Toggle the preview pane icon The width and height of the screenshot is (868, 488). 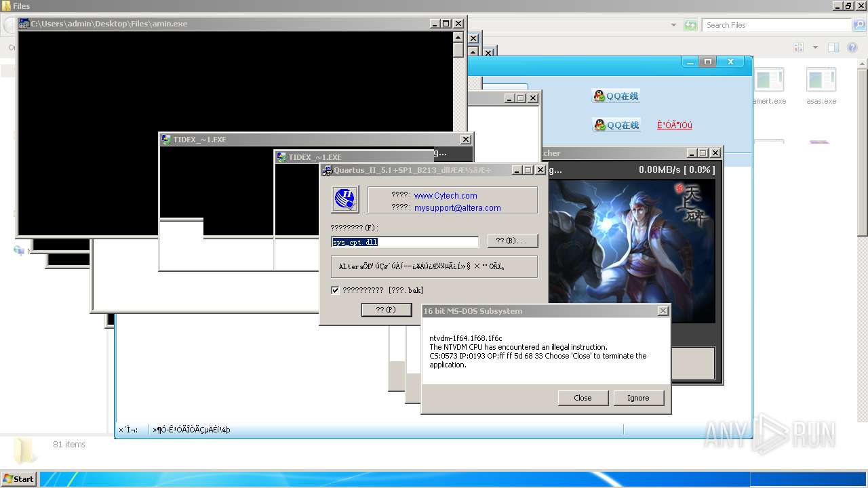click(833, 47)
